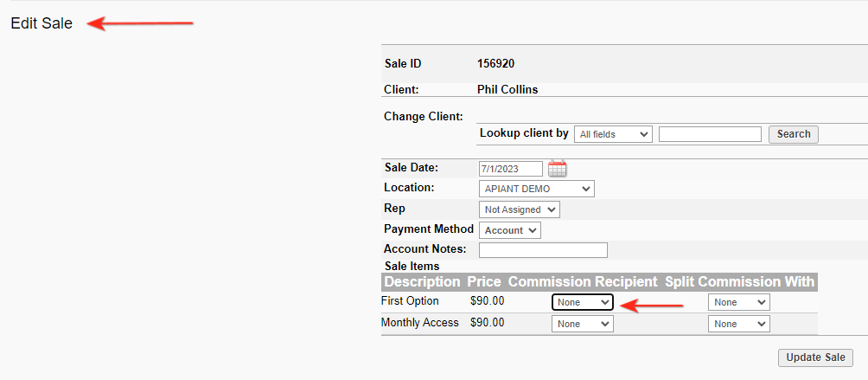Image resolution: width=868 pixels, height=380 pixels.
Task: Click the Split Commission With column header
Action: coord(739,282)
